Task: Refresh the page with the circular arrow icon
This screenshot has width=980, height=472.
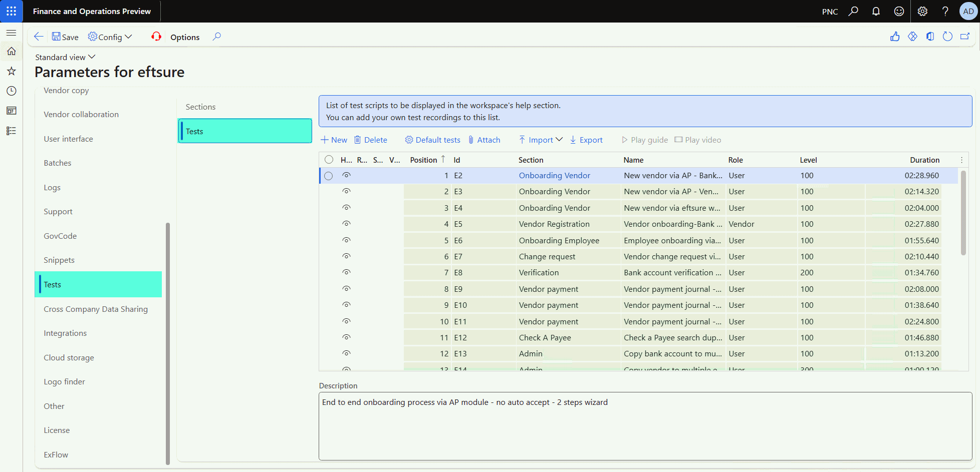Action: 947,37
